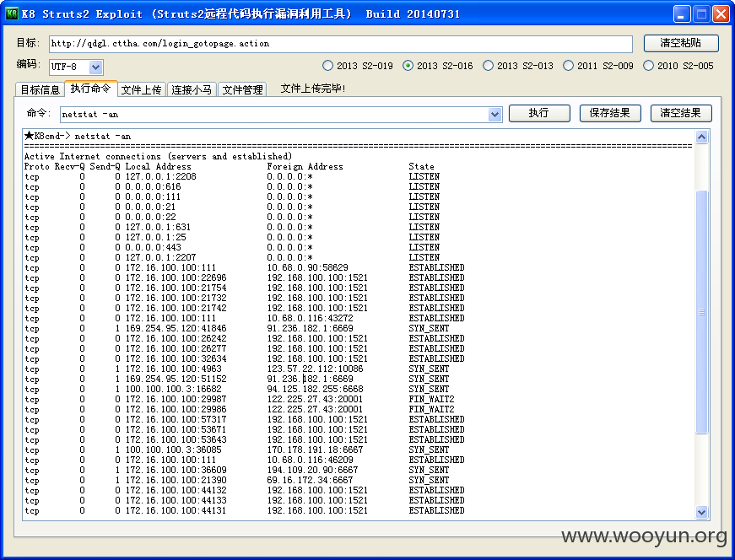Click the 清空粘贴 button
The height and width of the screenshot is (560, 735).
point(681,43)
